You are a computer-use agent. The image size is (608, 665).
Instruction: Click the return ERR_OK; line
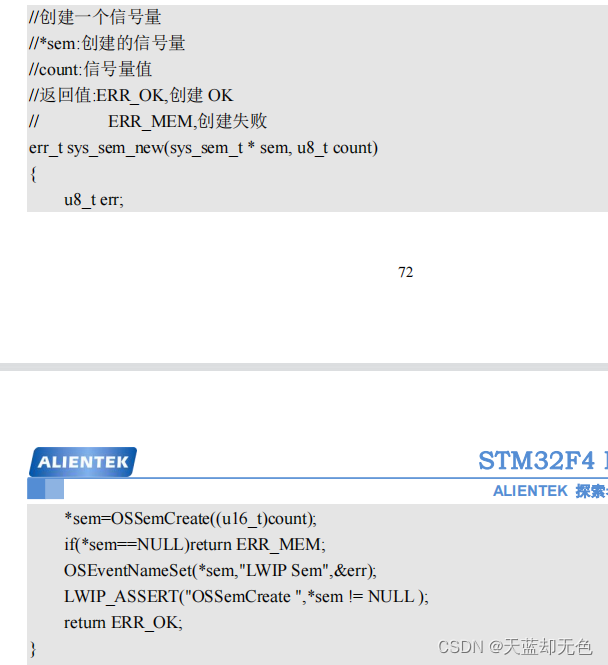[x=123, y=623]
